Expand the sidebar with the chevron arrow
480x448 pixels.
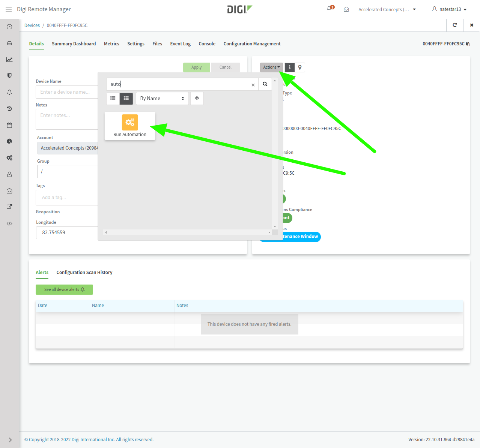tap(10, 440)
